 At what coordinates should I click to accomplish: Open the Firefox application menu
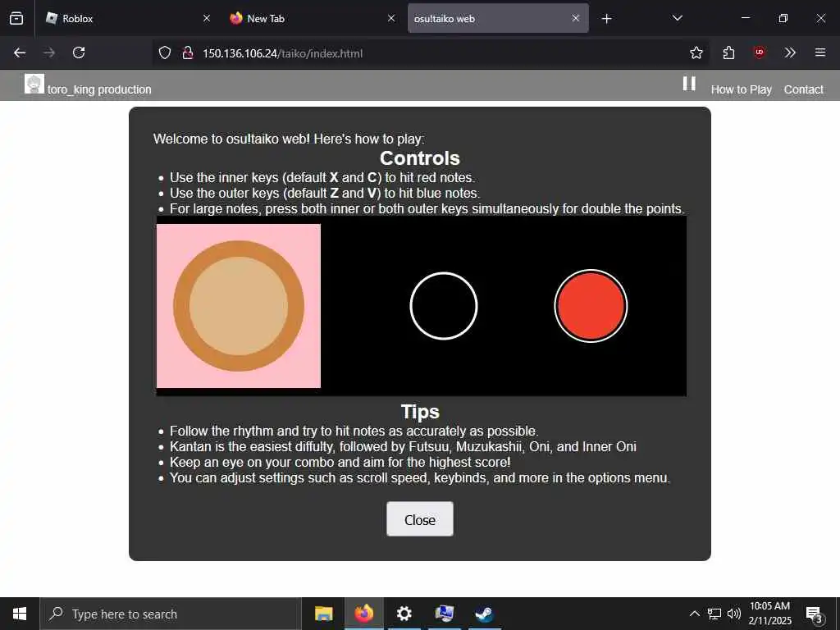coord(820,52)
